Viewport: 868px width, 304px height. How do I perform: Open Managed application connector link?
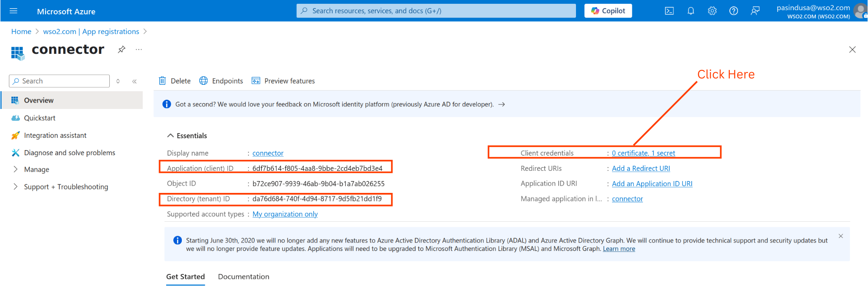pyautogui.click(x=627, y=199)
